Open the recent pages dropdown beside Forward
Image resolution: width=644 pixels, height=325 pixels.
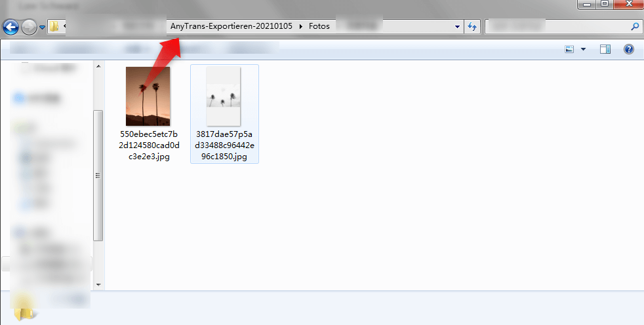(x=43, y=28)
